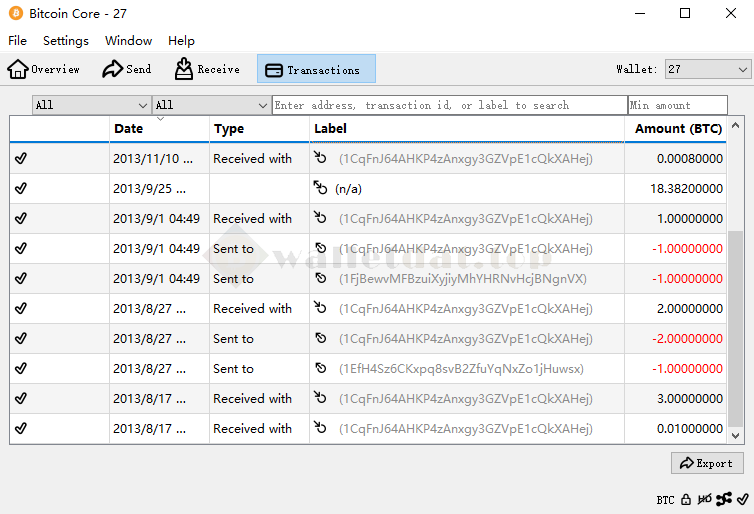
Task: Click sent icon for 1FjBewvMFBzuiXyjiyMhYHRNvHcjBNgnVX row
Action: (320, 278)
